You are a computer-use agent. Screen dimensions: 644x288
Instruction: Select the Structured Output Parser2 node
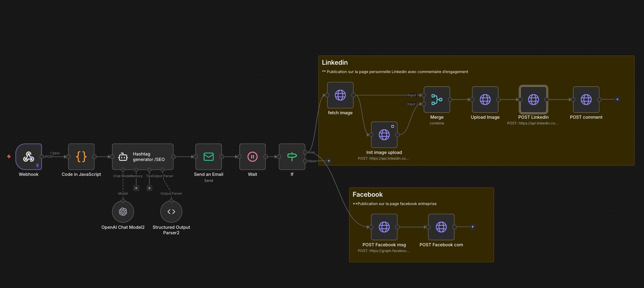pos(171,212)
